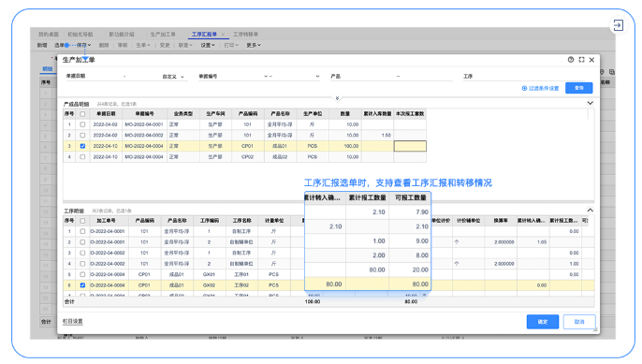The height and width of the screenshot is (364, 642).
Task: Click the 明细 tab behind the dialog
Action: coord(48,69)
